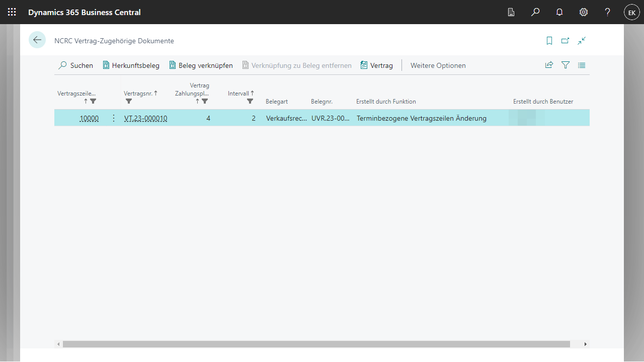The image size is (644, 362).
Task: Open Intervall column header menu
Action: click(x=241, y=94)
